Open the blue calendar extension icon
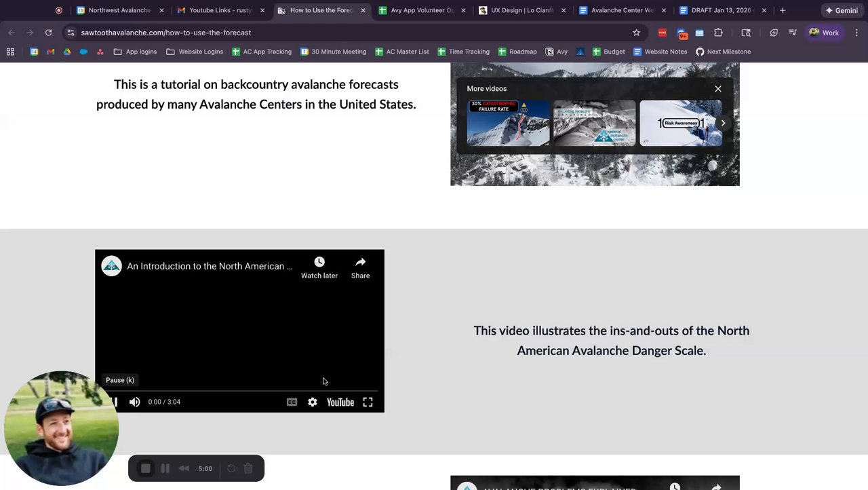Image resolution: width=868 pixels, height=490 pixels. 699,33
